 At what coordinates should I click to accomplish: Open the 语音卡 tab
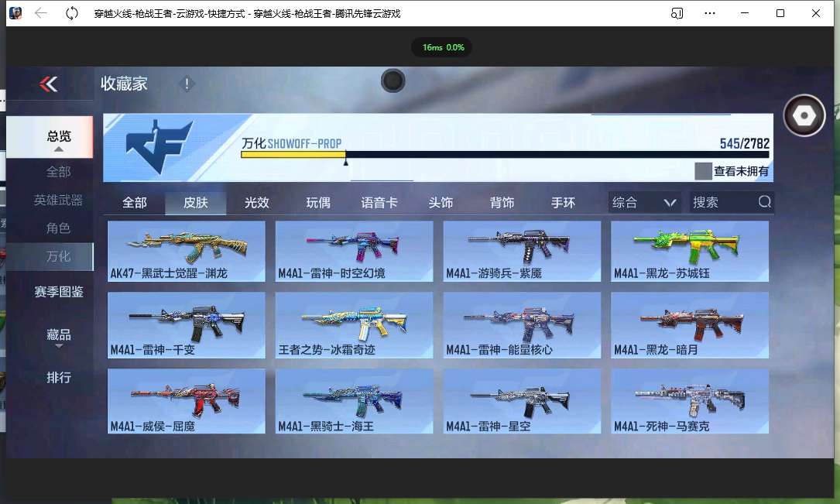pyautogui.click(x=379, y=203)
